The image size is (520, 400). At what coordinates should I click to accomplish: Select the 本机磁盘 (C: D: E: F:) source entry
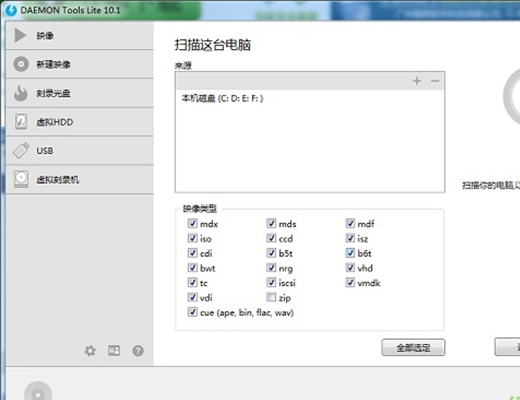222,98
